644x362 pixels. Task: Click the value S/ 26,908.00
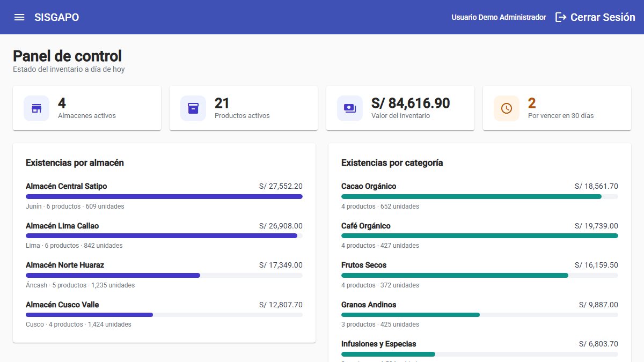281,226
